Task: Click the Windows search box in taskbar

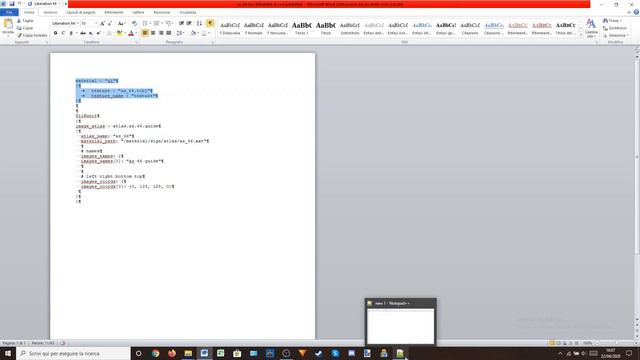Action: click(x=73, y=353)
